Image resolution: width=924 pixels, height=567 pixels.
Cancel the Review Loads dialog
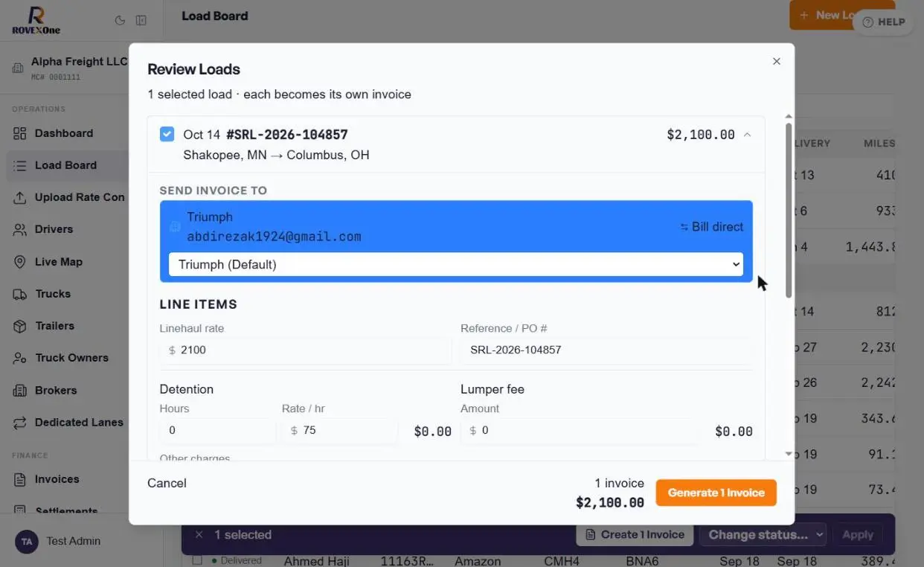pyautogui.click(x=167, y=483)
